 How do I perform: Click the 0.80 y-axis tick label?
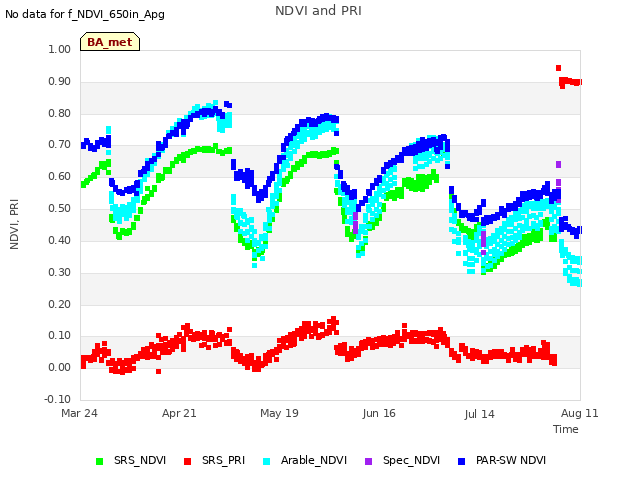pos(60,113)
